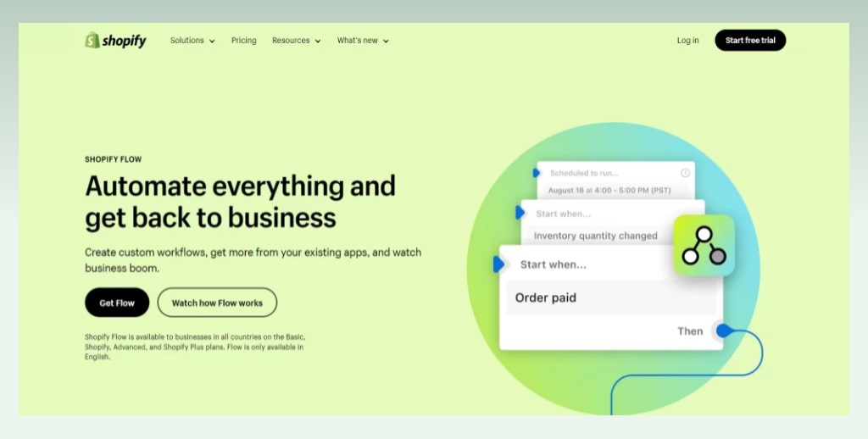Viewport: 868px width, 439px height.
Task: Click the Automate everything headline
Action: point(240,202)
